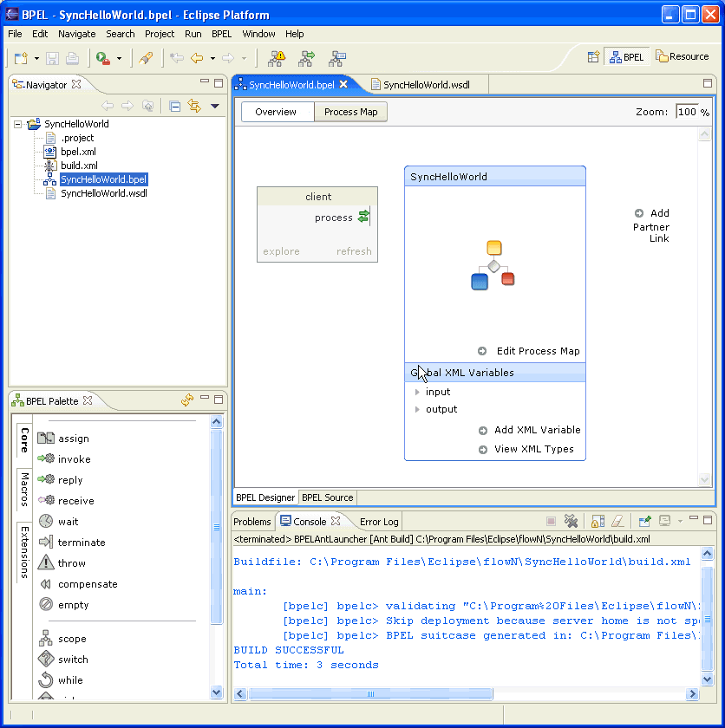Open the Navigator view menu arrow
Screen dimensions: 725x728
[x=214, y=107]
